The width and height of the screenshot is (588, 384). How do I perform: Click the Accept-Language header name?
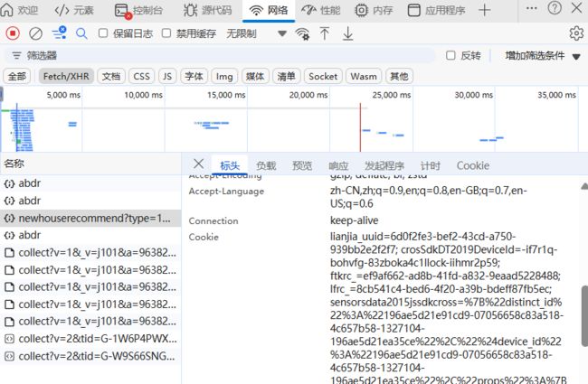click(226, 191)
